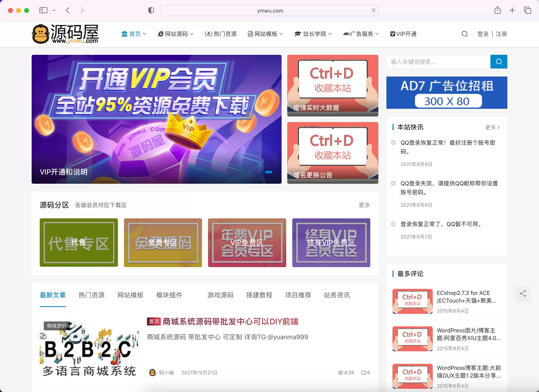
Task: Click the 置顶 pinned badge
Action: point(154,321)
